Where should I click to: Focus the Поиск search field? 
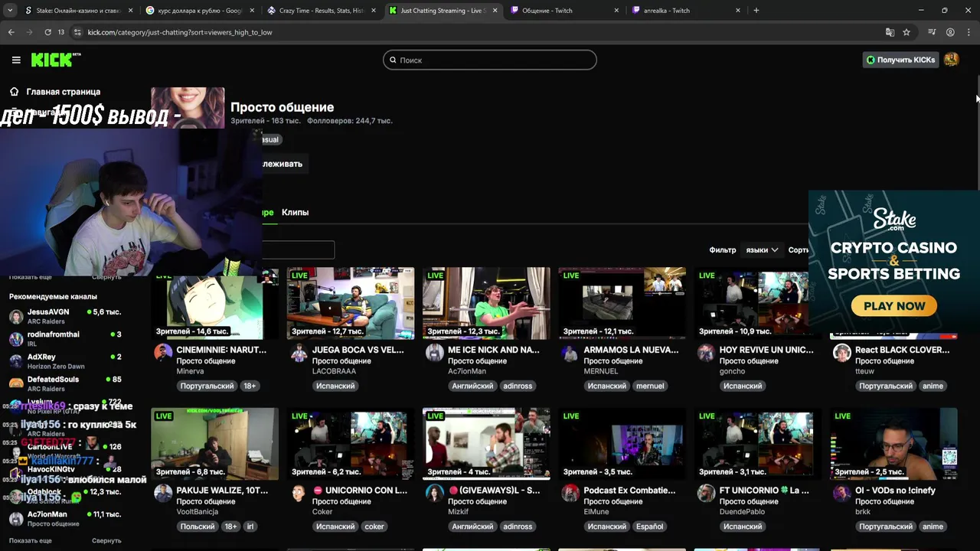(x=490, y=60)
